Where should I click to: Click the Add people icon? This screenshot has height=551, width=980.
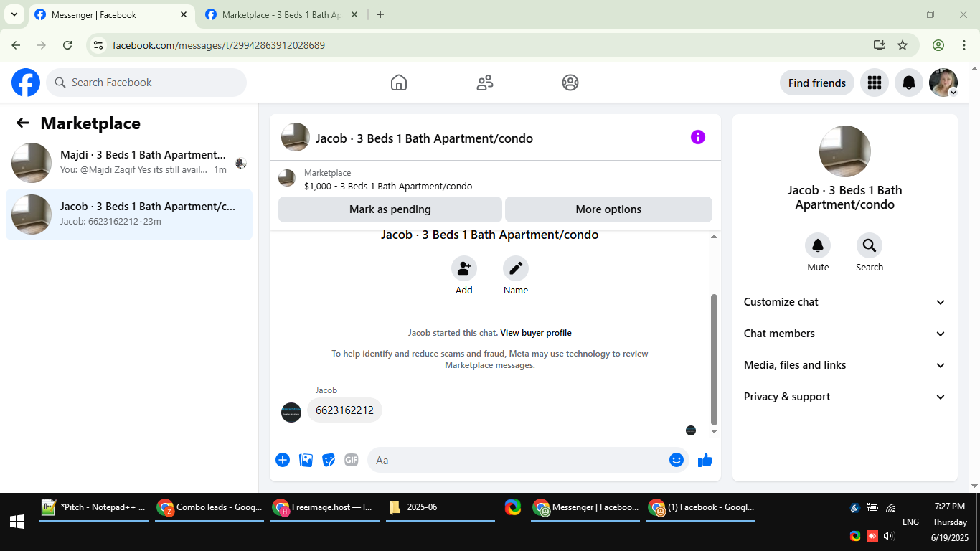464,268
